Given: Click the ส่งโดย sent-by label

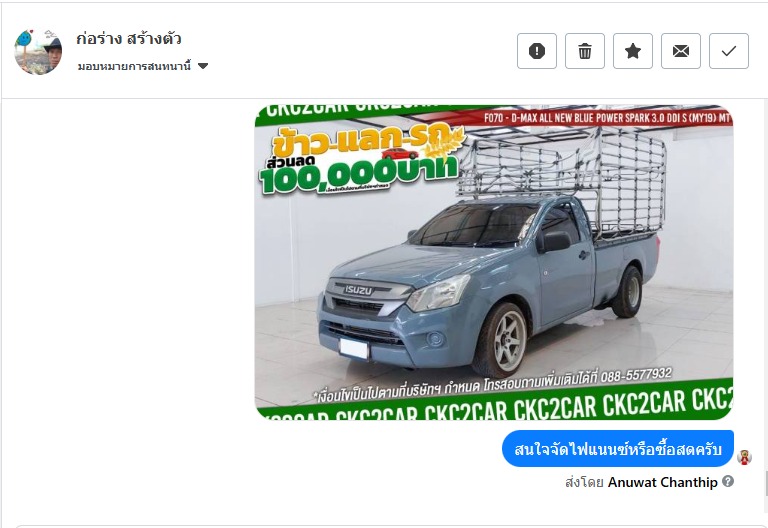Looking at the screenshot, I should 584,482.
